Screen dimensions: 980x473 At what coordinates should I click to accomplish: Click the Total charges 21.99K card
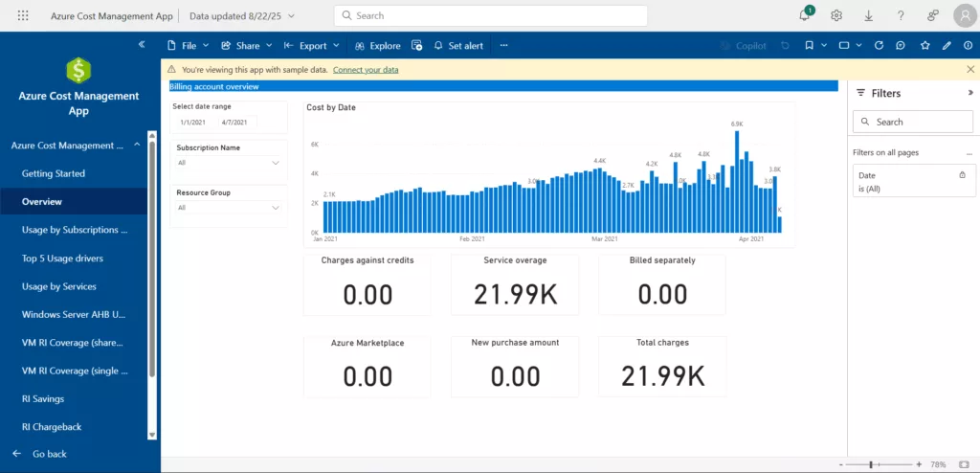point(662,367)
